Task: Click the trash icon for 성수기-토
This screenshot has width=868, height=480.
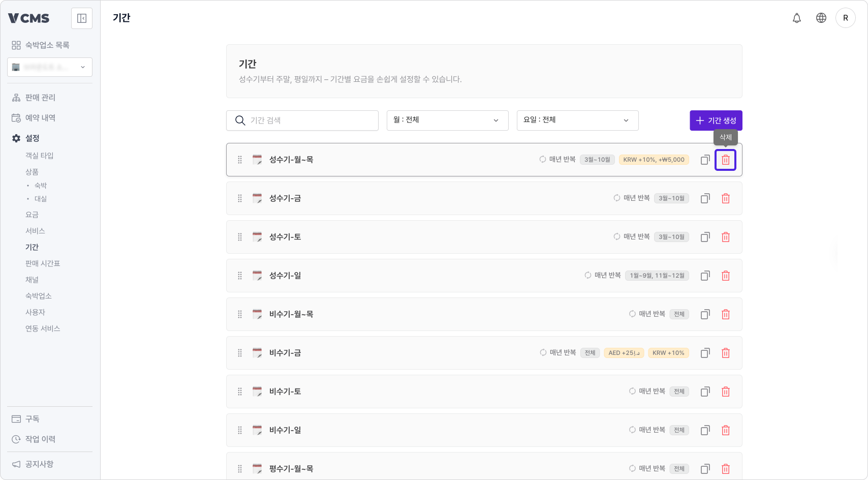Action: [725, 237]
